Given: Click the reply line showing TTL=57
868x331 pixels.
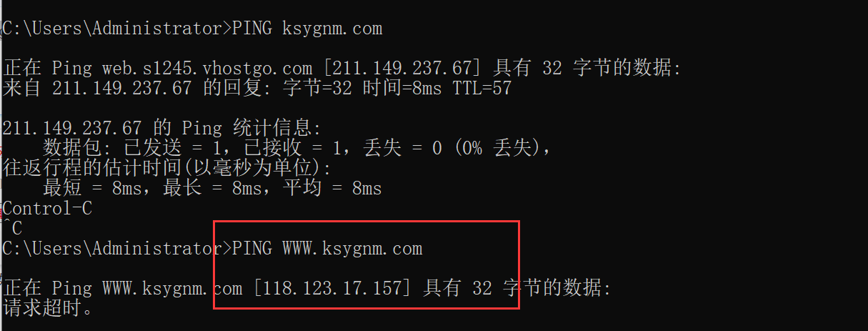Looking at the screenshot, I should tap(257, 89).
